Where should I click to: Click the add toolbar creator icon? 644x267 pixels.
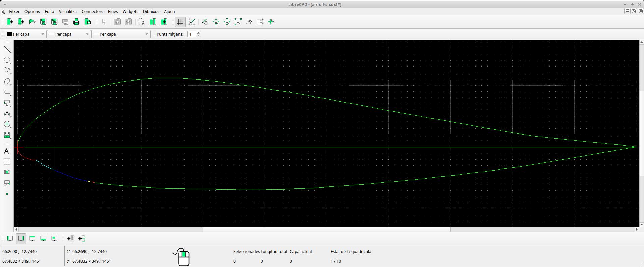click(70, 238)
